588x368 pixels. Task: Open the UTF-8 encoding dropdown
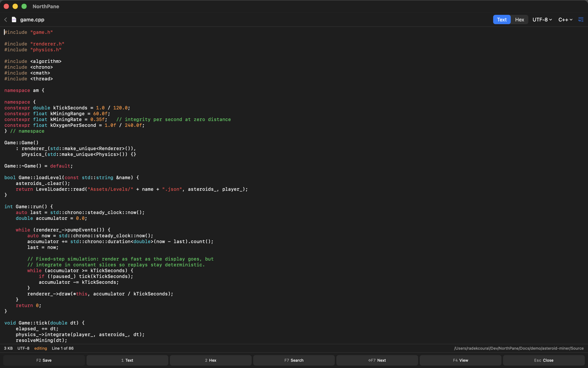coord(542,20)
